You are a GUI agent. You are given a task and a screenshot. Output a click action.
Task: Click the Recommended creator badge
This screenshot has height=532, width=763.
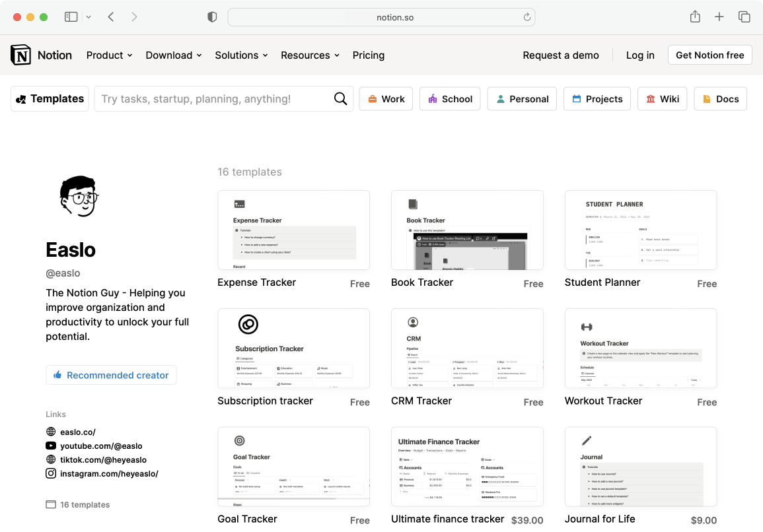click(x=111, y=375)
